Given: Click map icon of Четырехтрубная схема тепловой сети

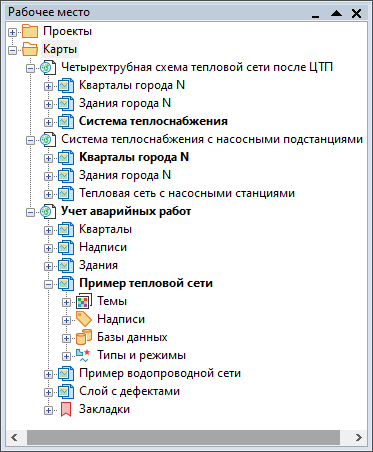Looking at the screenshot, I should click(48, 67).
